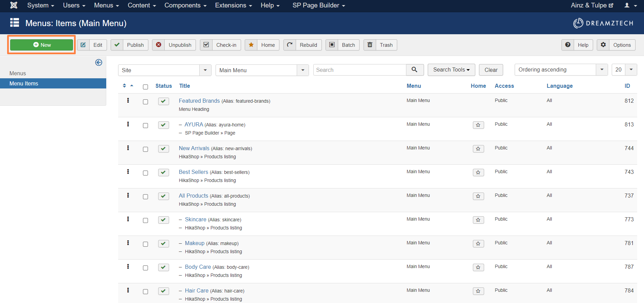Click the Trash toolbar button
The image size is (644, 303).
coord(380,45)
